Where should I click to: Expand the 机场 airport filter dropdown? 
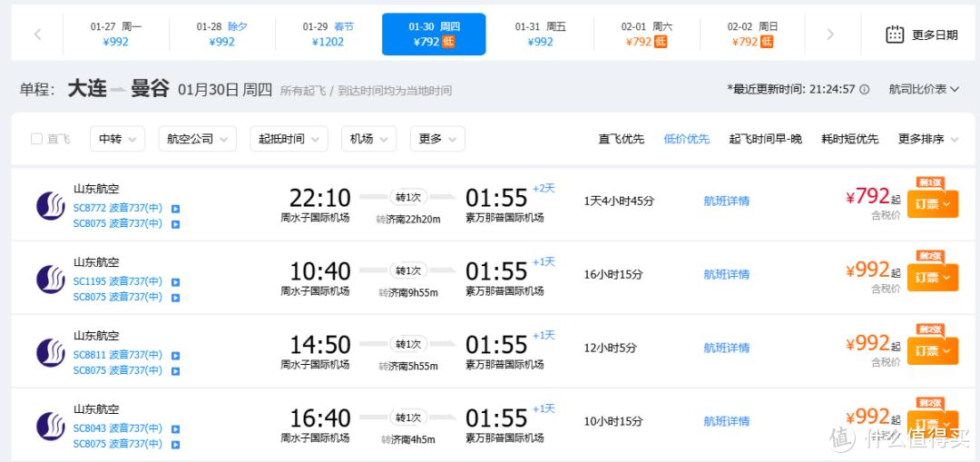tap(368, 139)
